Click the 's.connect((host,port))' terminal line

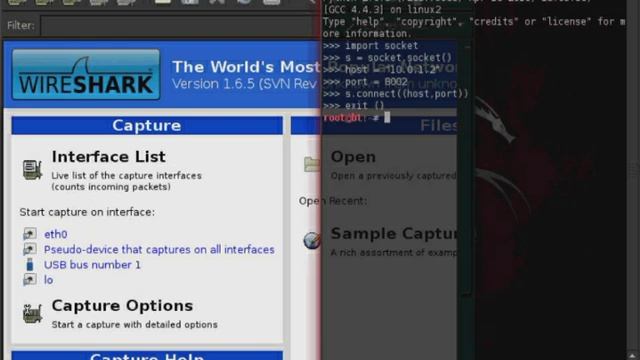coord(395,94)
